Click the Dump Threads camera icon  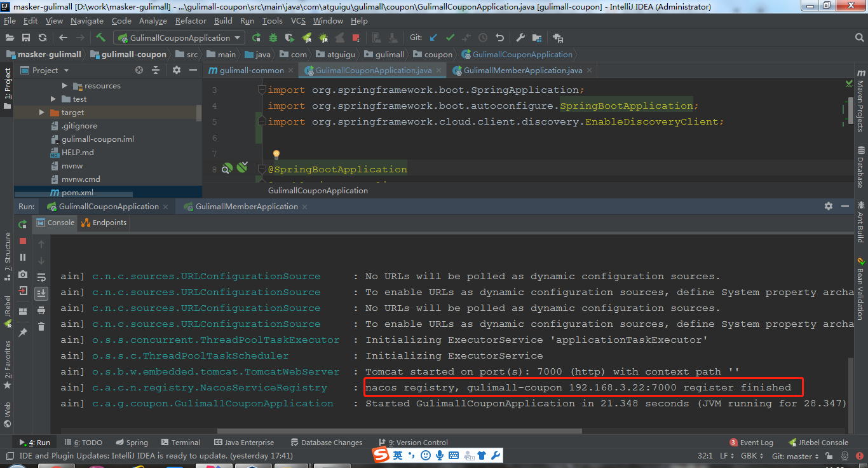click(23, 274)
